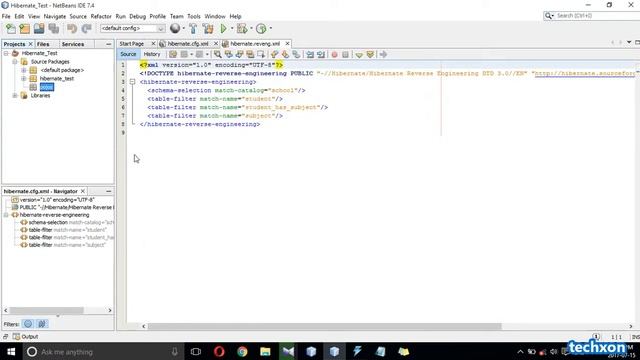This screenshot has height=360, width=640.
Task: Collapse hibernate-reverse-engineering in the Navigator
Action: coord(6,215)
